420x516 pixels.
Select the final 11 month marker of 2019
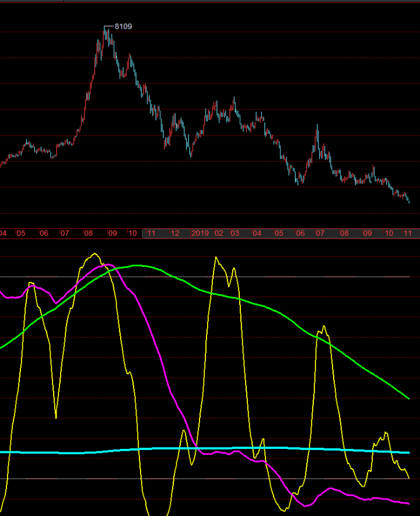408,233
